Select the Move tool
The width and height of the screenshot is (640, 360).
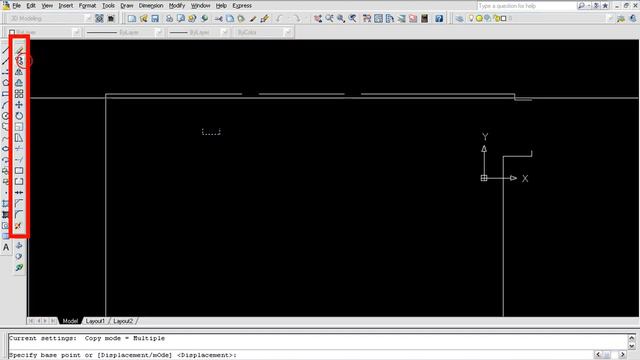19,105
